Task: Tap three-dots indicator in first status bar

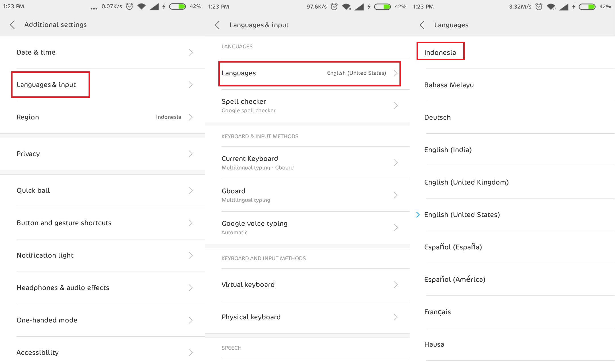Action: pos(94,9)
